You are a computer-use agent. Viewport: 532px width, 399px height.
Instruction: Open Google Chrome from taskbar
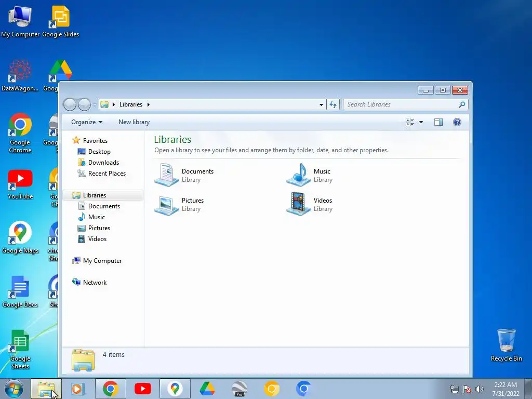pos(111,389)
